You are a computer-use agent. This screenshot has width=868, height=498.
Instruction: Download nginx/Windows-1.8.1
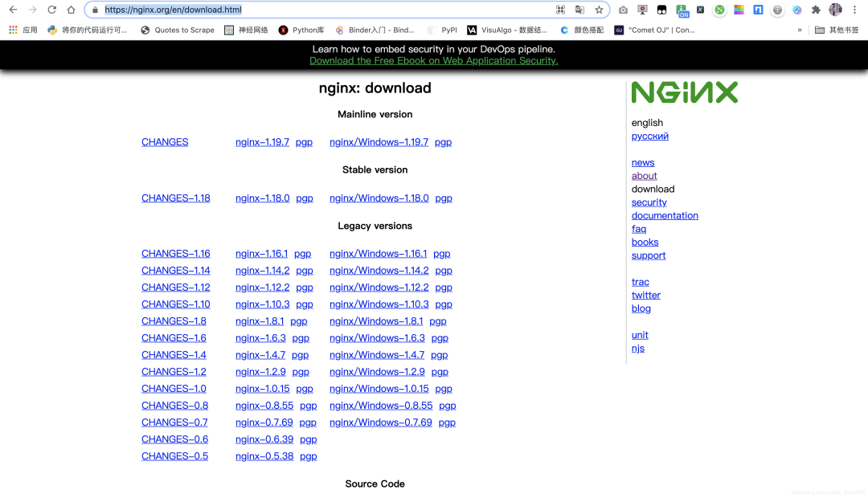coord(376,321)
